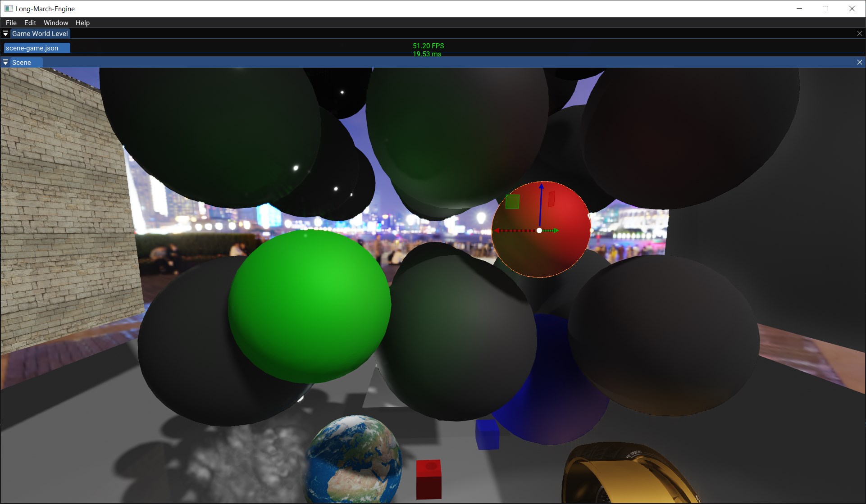Screen dimensions: 866x504
Task: Select the bright green sphere in the scene
Action: click(x=309, y=306)
